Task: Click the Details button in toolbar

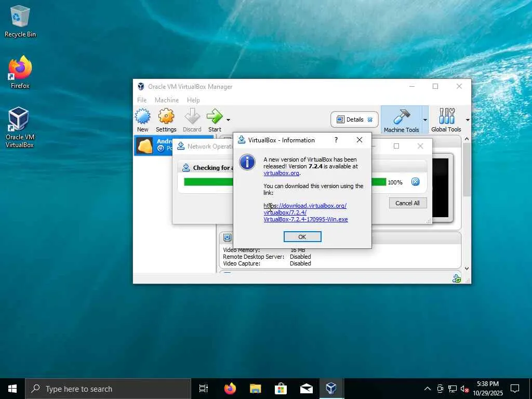Action: click(x=354, y=119)
